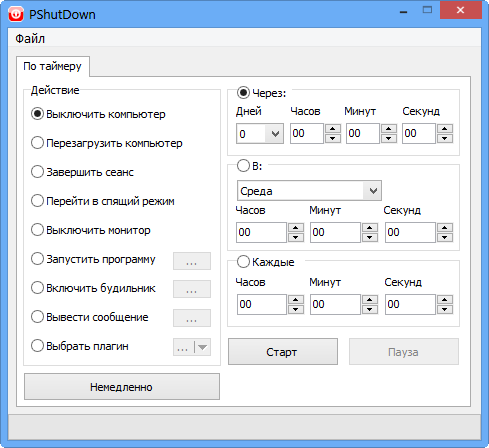Select Вывести сообщение radio button
This screenshot has height=448, width=489.
90,317
